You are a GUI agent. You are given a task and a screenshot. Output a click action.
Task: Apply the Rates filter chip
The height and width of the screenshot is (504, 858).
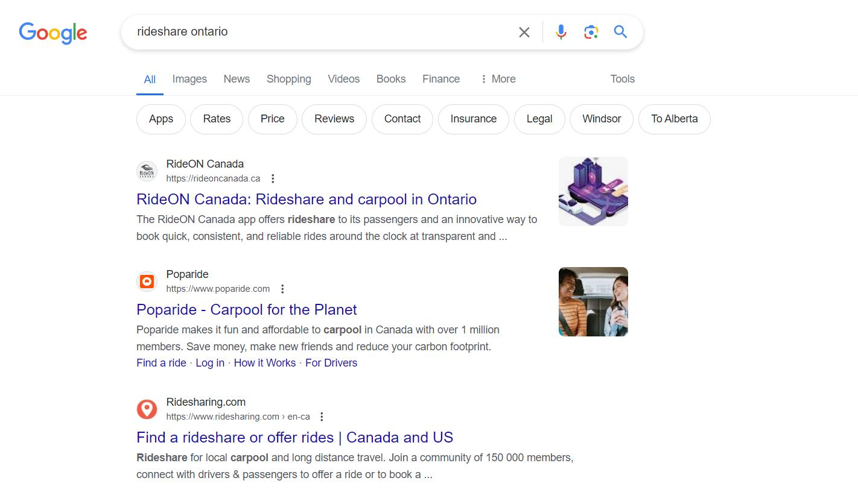pyautogui.click(x=217, y=119)
